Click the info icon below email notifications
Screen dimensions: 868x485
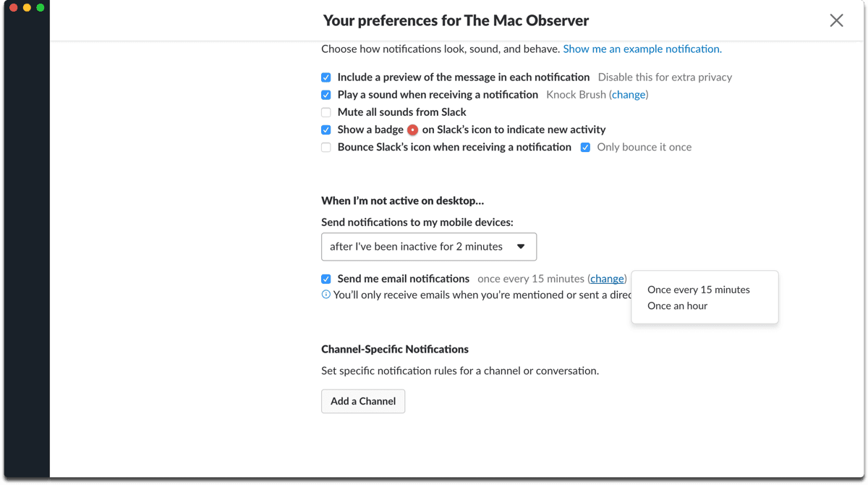click(325, 295)
